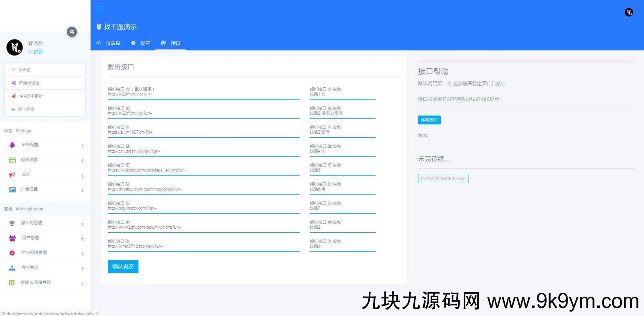Click the Perfect Network Service button
644x316 pixels.
(443, 179)
